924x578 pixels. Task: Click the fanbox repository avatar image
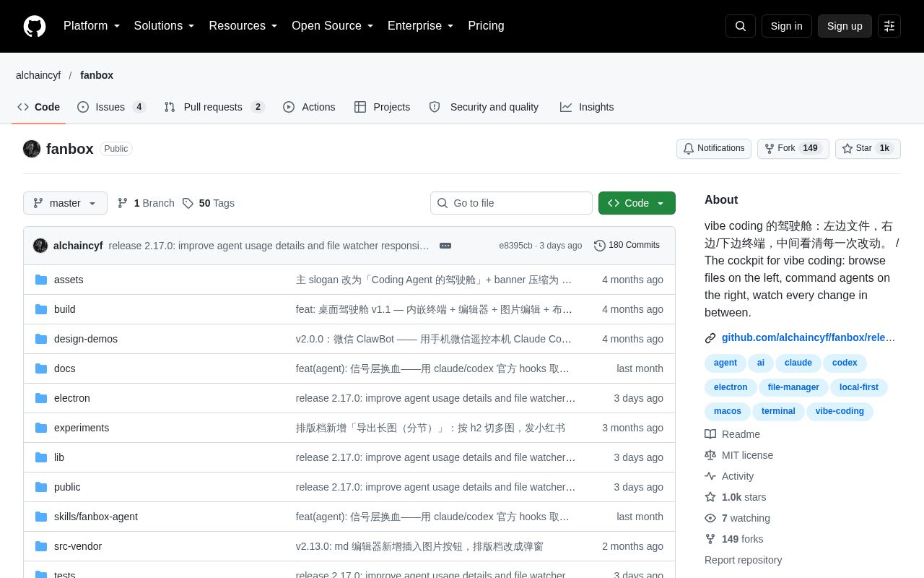(x=32, y=149)
